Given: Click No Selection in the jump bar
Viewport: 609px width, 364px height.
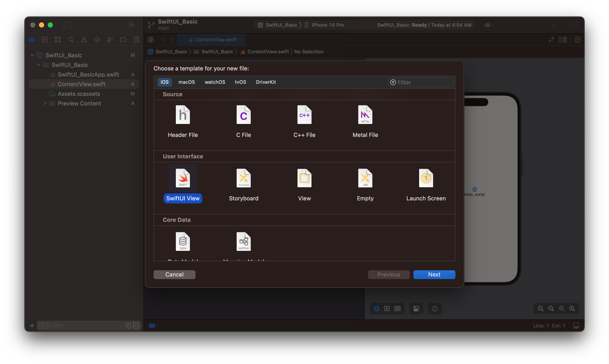Looking at the screenshot, I should (309, 51).
